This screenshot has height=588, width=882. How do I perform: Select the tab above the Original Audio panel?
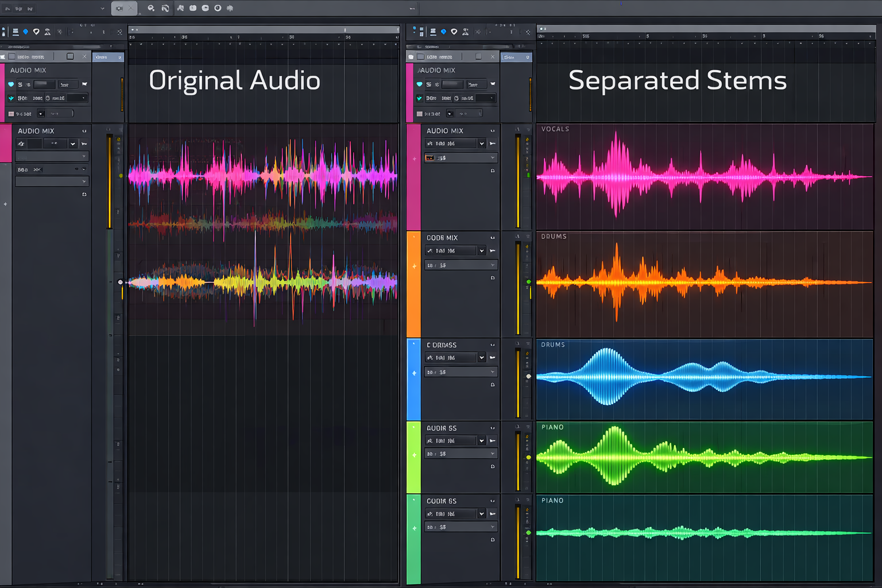point(109,57)
